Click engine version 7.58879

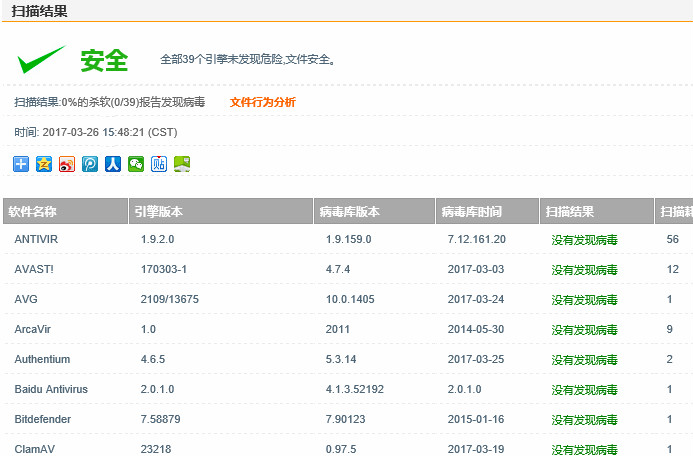point(160,419)
